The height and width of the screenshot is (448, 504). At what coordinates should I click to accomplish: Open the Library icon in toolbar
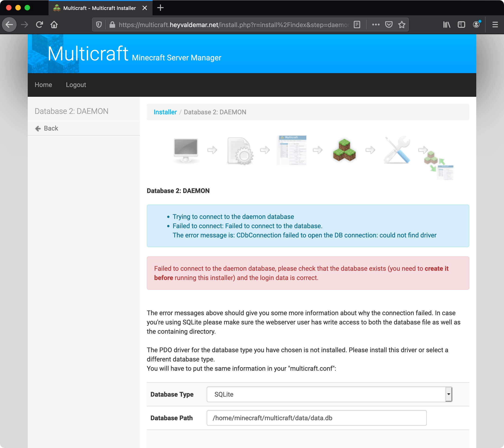pyautogui.click(x=446, y=25)
